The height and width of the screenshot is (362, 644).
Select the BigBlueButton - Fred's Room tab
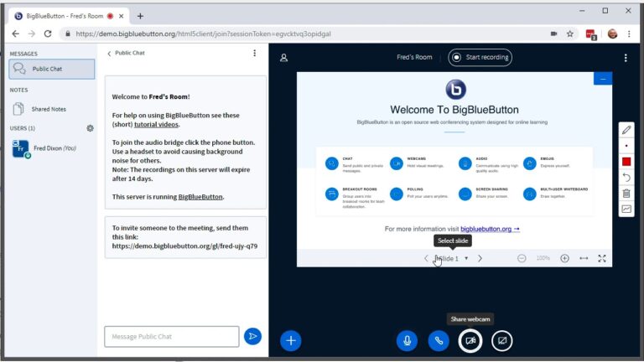[x=69, y=16]
